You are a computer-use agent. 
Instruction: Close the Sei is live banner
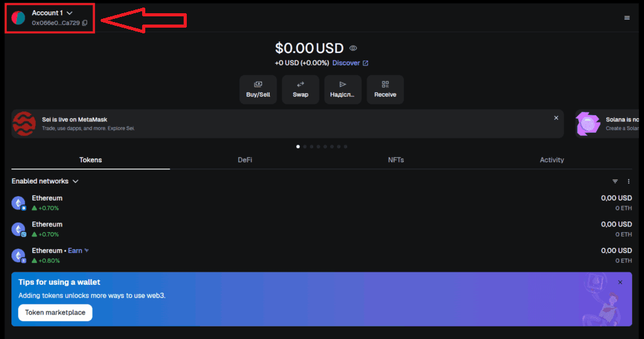click(x=556, y=118)
